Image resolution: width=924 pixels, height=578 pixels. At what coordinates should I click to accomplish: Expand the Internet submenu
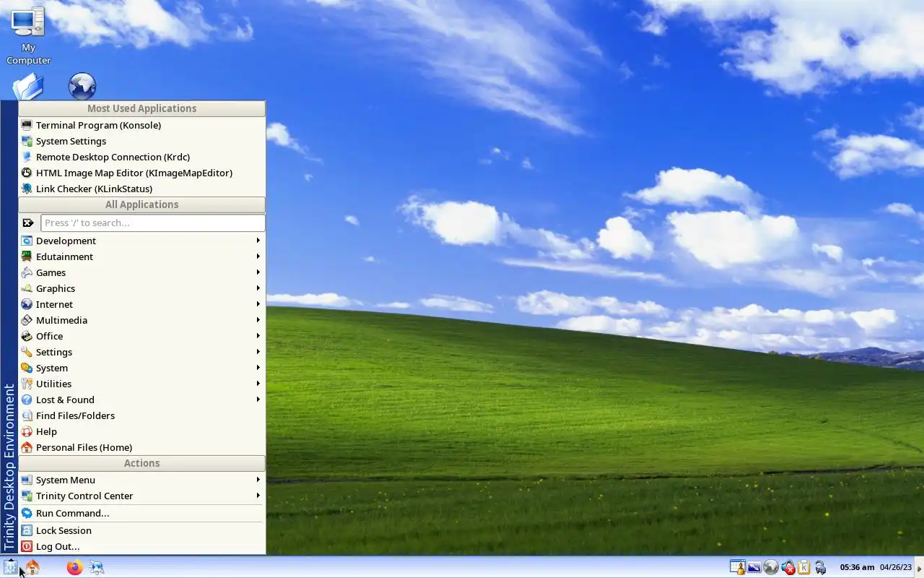tap(141, 304)
